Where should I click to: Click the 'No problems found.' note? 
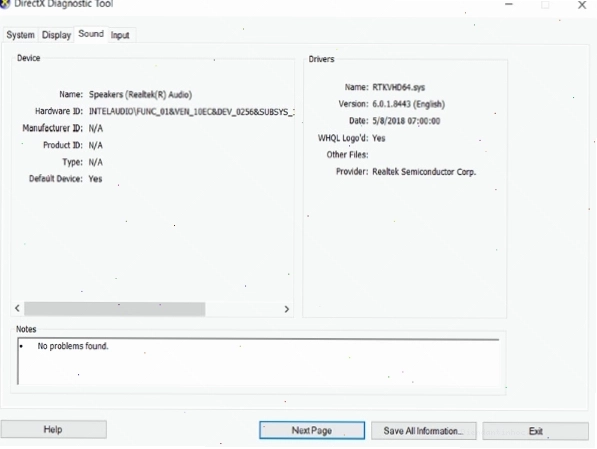73,346
